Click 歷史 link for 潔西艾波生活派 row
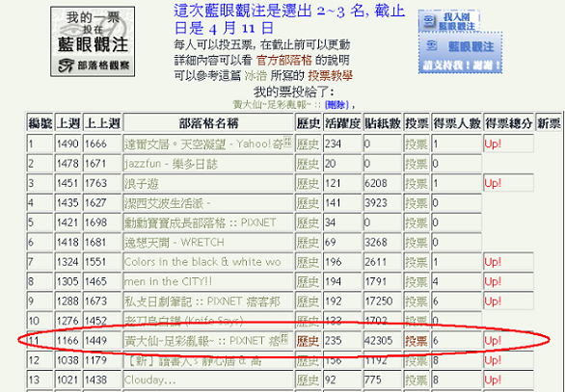This screenshot has height=392, width=565. [x=309, y=203]
